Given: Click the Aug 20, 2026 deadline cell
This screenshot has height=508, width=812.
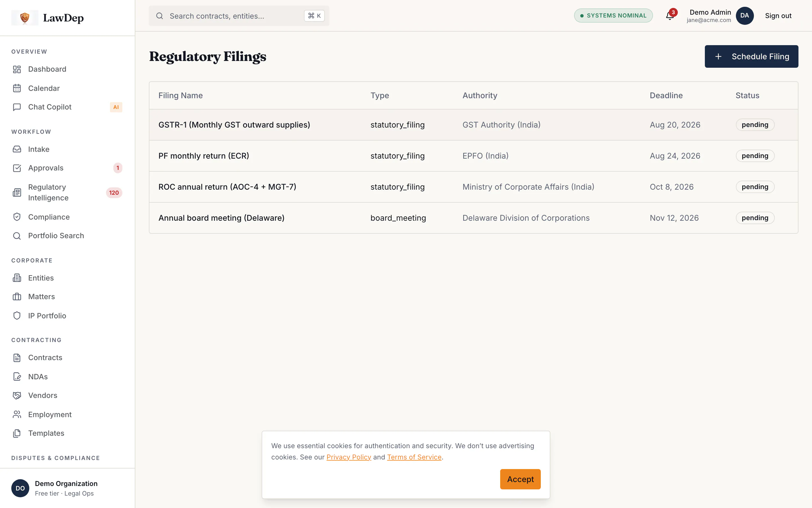Looking at the screenshot, I should [x=675, y=125].
